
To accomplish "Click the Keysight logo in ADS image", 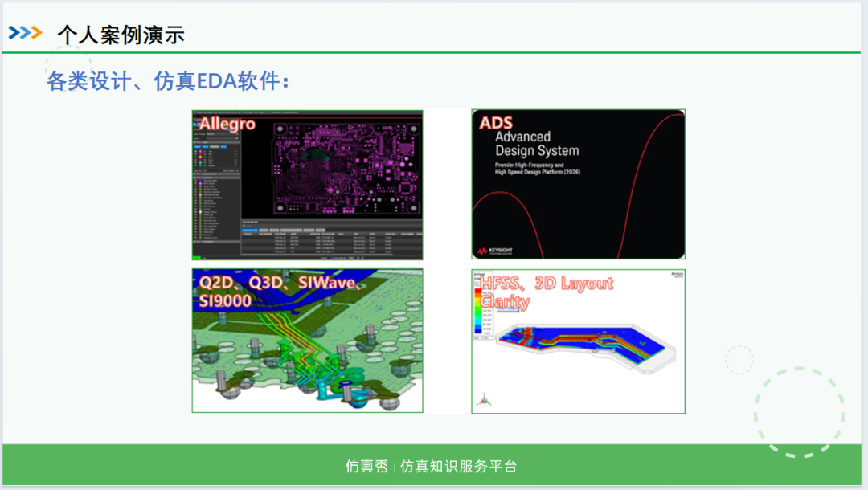I will (x=495, y=251).
